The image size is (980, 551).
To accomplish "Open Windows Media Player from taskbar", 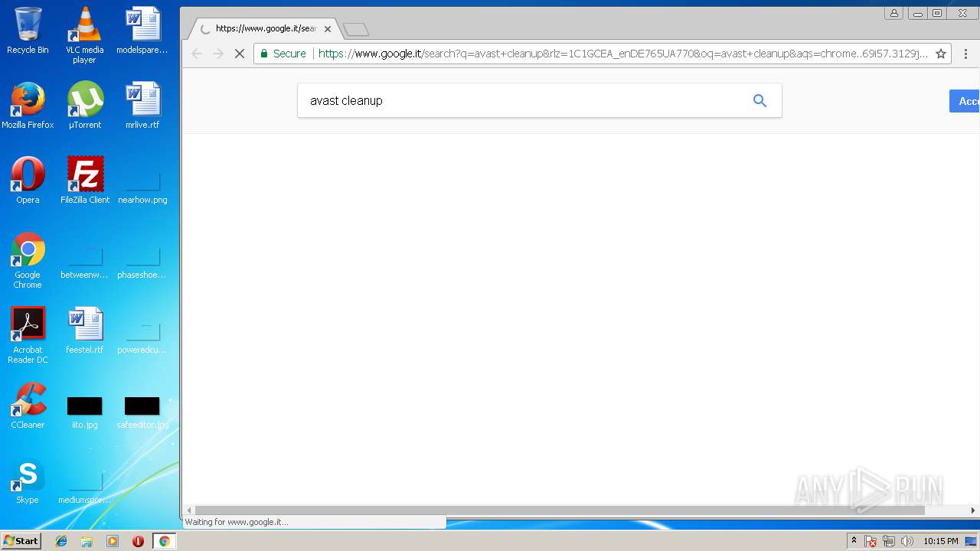I will point(113,541).
